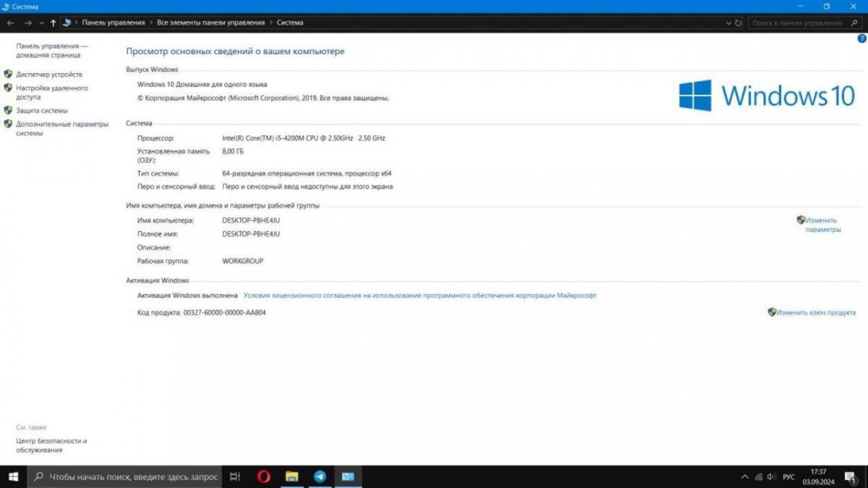868x488 pixels.
Task: Click the shield icon next to 'Изменить параметры'
Action: [x=801, y=220]
